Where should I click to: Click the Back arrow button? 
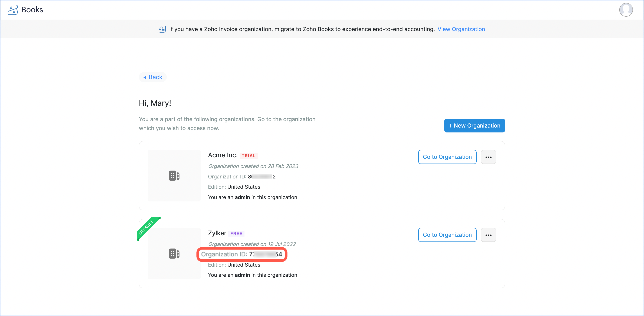pos(153,77)
